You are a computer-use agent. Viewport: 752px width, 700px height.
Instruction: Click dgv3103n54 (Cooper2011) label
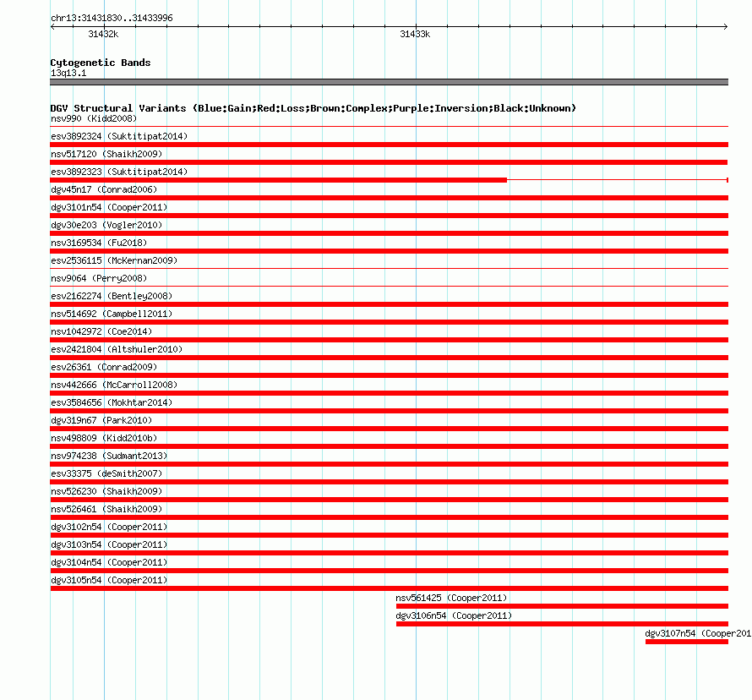[x=109, y=544]
